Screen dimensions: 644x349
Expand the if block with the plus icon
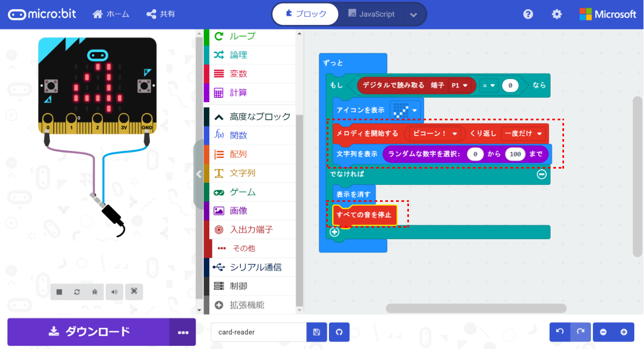pyautogui.click(x=335, y=232)
